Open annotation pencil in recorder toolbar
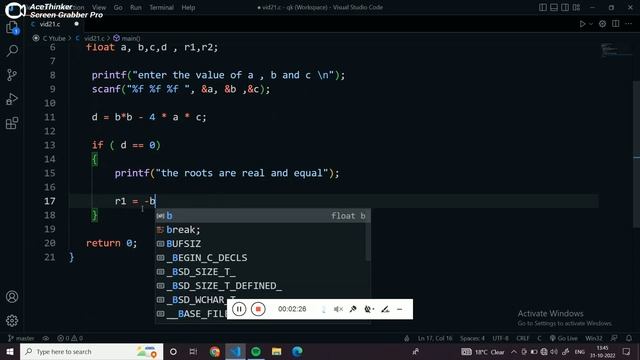The height and width of the screenshot is (360, 640). pyautogui.click(x=385, y=309)
